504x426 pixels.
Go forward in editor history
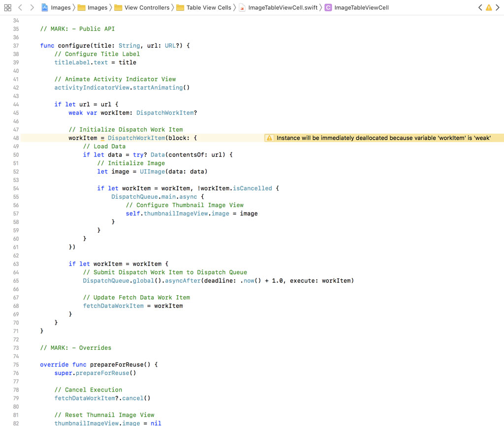pos(32,7)
